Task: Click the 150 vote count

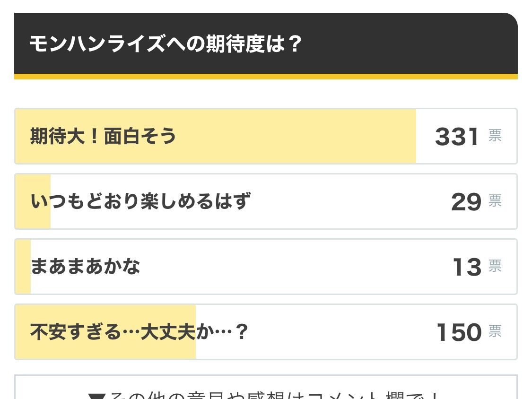Action: pyautogui.click(x=459, y=332)
